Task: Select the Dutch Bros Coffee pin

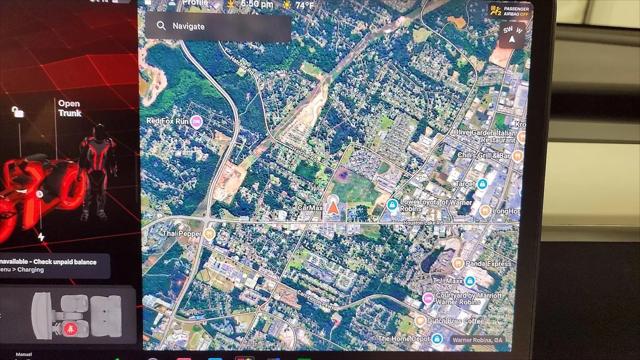Action: (x=420, y=320)
